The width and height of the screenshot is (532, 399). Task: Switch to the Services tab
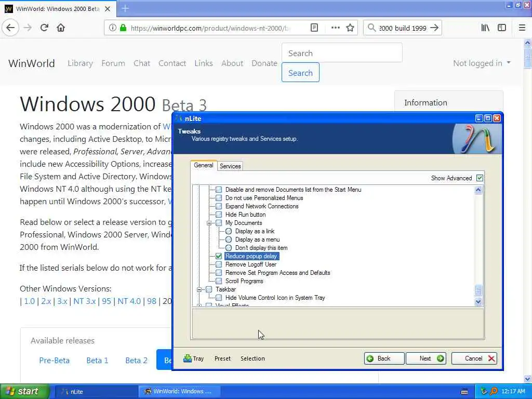click(230, 166)
